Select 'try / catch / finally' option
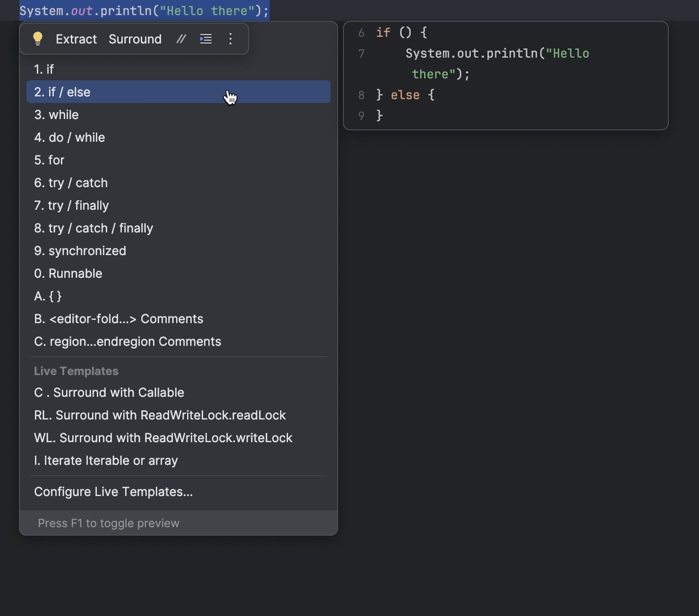Screen dimensions: 699x616 [94, 228]
